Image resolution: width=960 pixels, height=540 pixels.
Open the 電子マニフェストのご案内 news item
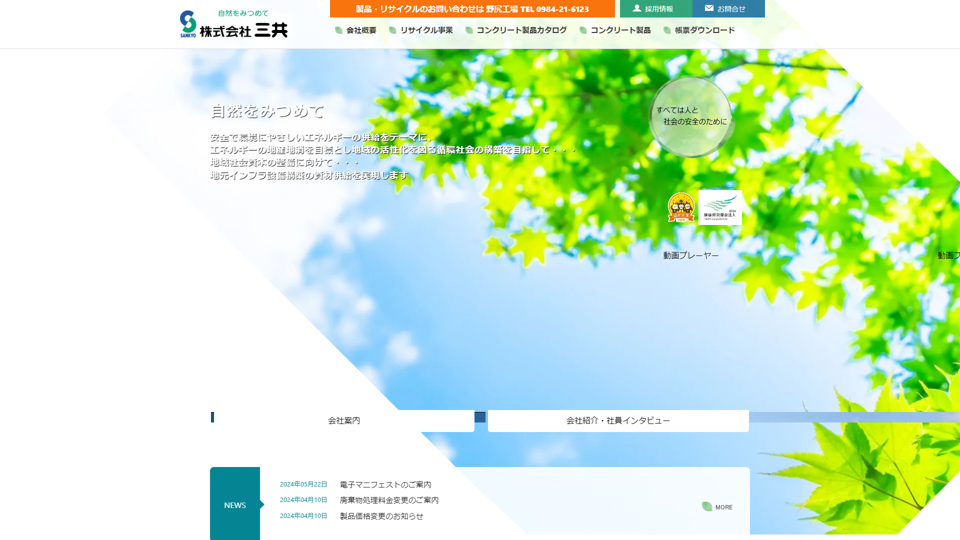(x=385, y=485)
